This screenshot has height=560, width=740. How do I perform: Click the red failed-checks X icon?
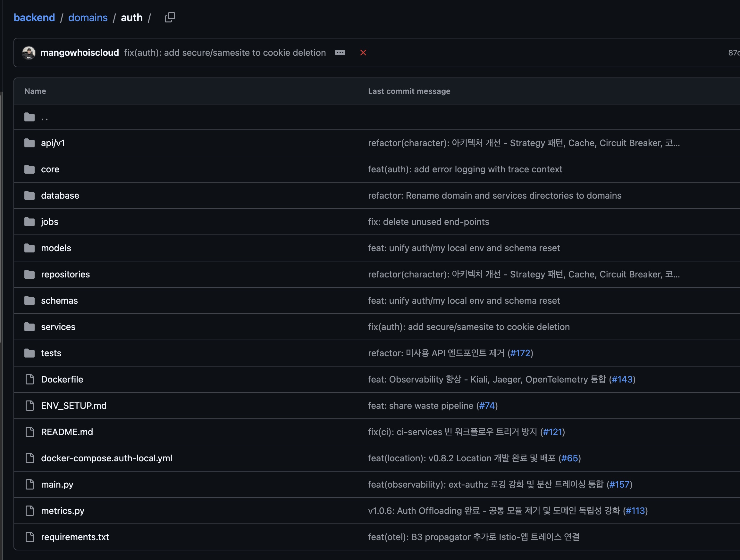point(363,53)
